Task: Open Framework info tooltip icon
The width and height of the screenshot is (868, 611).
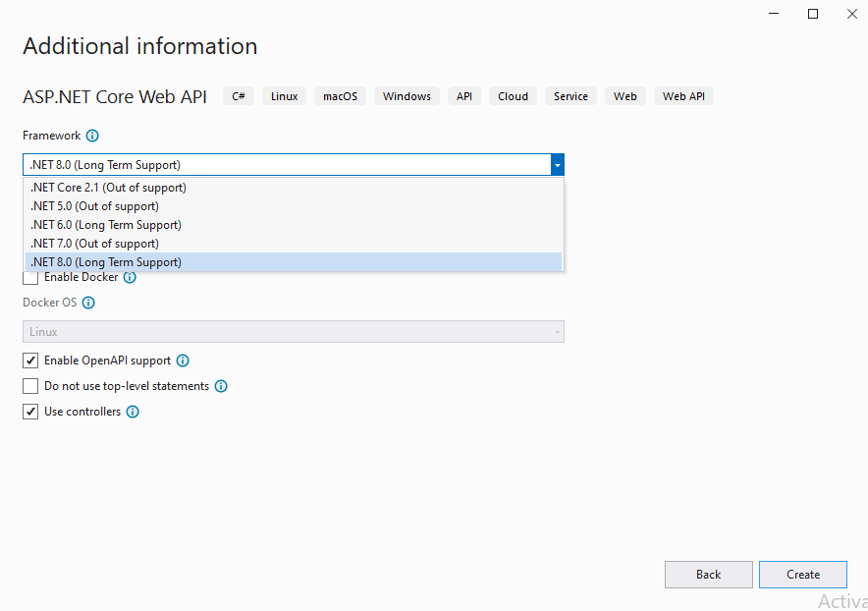Action: pyautogui.click(x=92, y=136)
